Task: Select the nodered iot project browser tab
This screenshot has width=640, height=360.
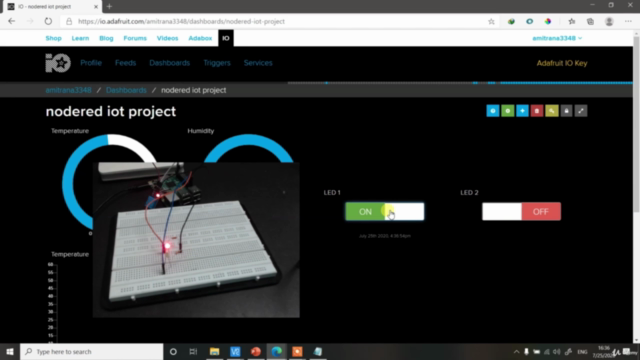Action: pos(51,7)
